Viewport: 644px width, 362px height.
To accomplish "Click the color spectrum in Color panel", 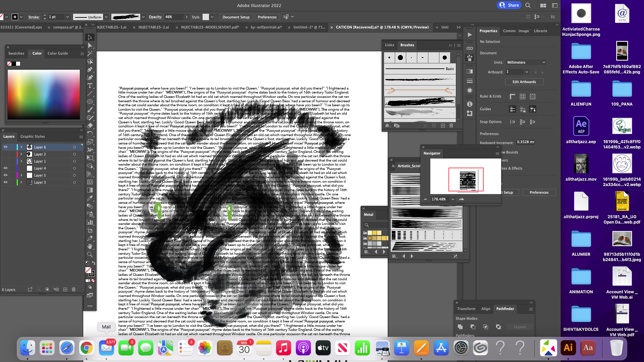I will click(x=44, y=95).
